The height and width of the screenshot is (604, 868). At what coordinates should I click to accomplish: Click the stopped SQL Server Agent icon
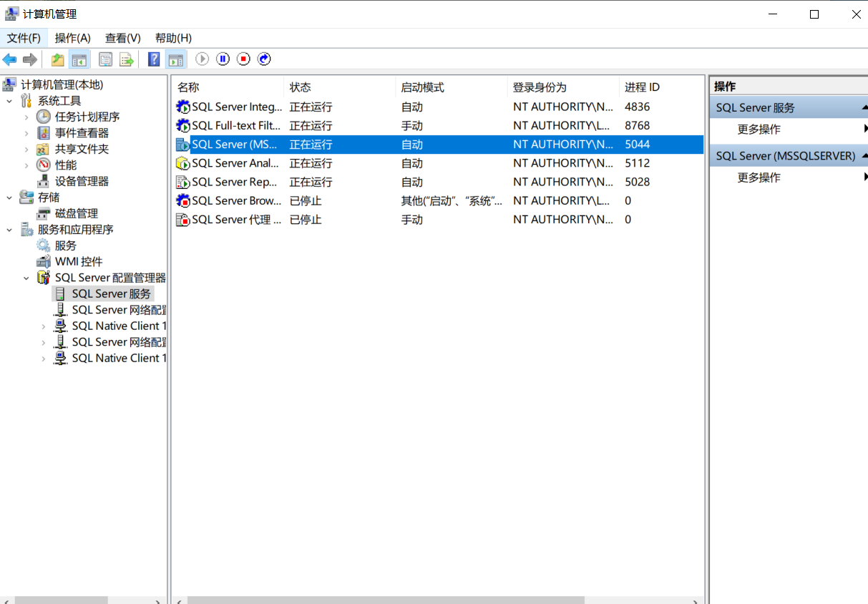183,220
